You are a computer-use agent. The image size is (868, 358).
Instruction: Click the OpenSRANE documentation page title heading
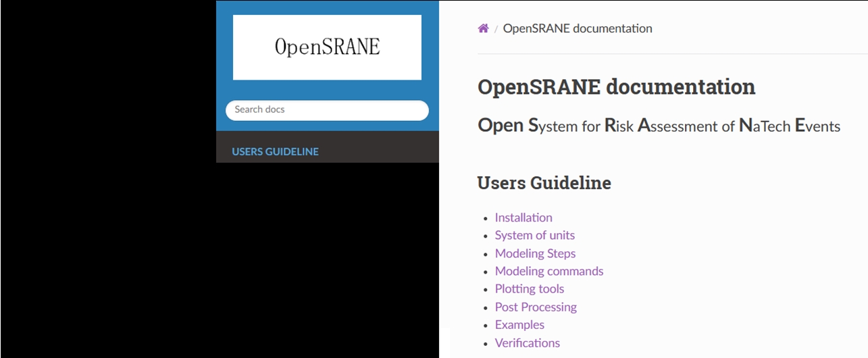[x=616, y=87]
